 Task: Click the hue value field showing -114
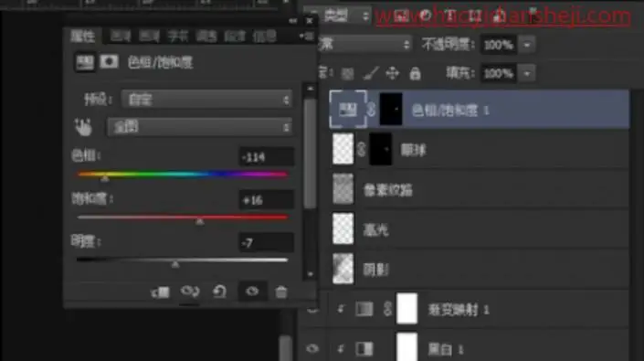tap(267, 157)
